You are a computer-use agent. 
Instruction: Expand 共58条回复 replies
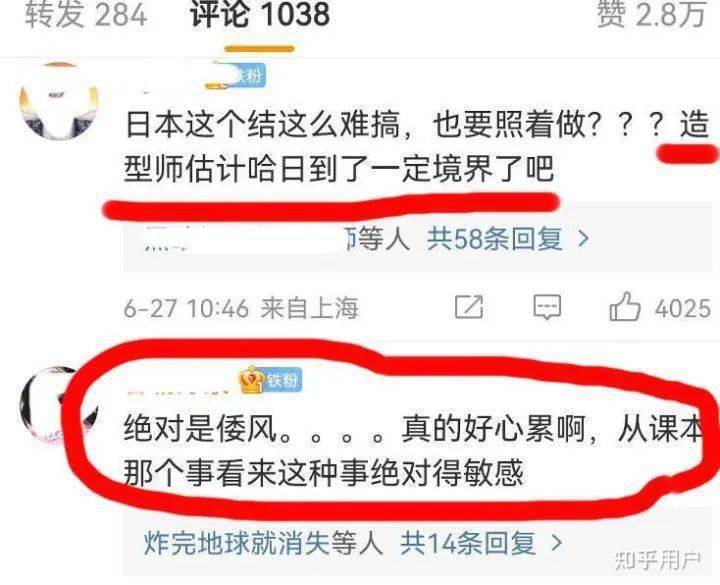tap(495, 239)
